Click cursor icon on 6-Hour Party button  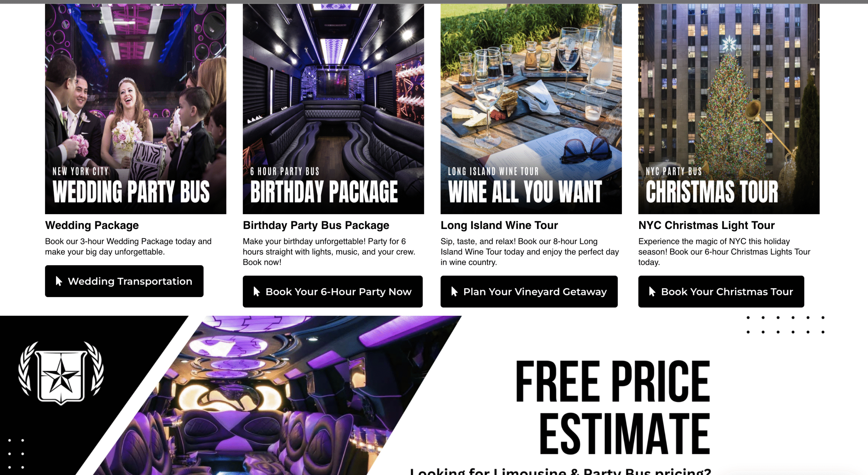[257, 292]
